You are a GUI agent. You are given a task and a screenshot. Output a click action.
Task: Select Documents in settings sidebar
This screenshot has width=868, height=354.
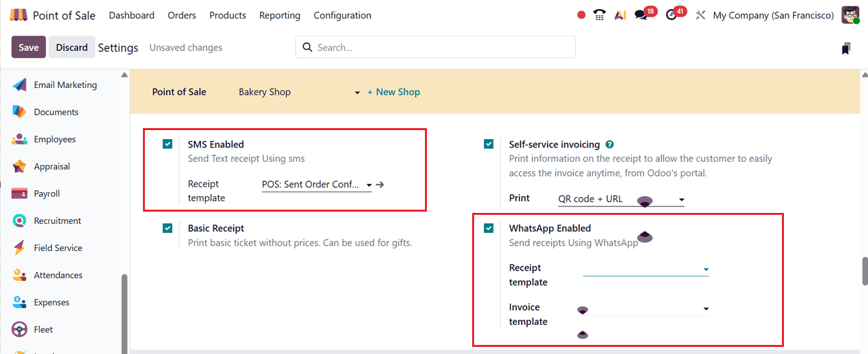click(56, 112)
